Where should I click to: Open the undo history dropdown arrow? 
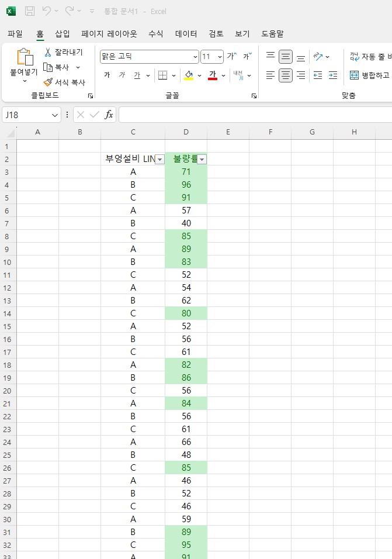(56, 11)
